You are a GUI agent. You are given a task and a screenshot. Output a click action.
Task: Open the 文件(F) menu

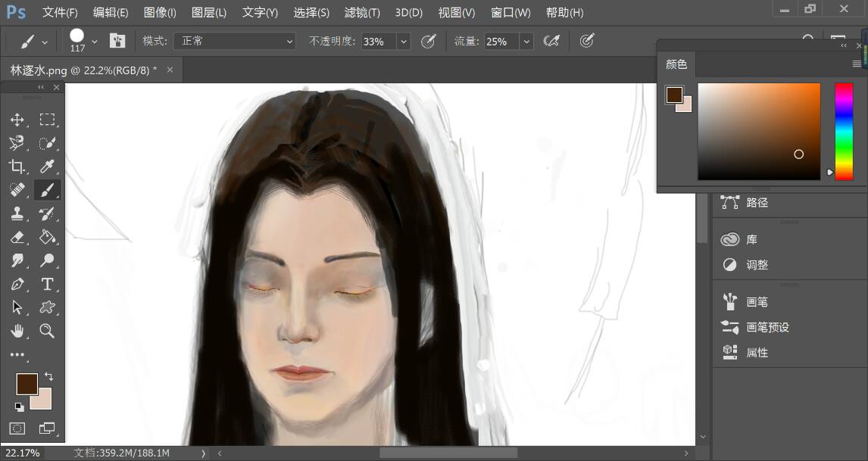[x=60, y=12]
